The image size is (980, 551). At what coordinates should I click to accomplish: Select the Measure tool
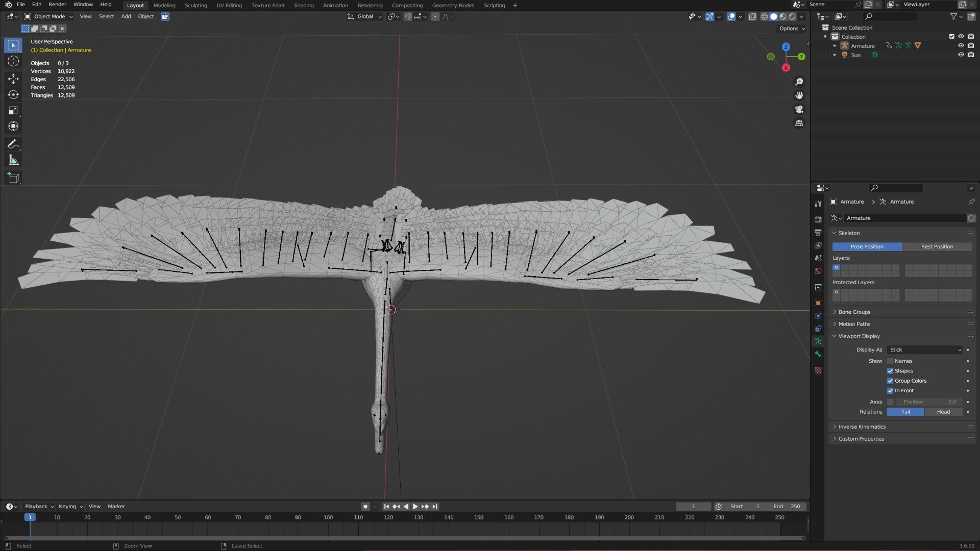pos(13,160)
